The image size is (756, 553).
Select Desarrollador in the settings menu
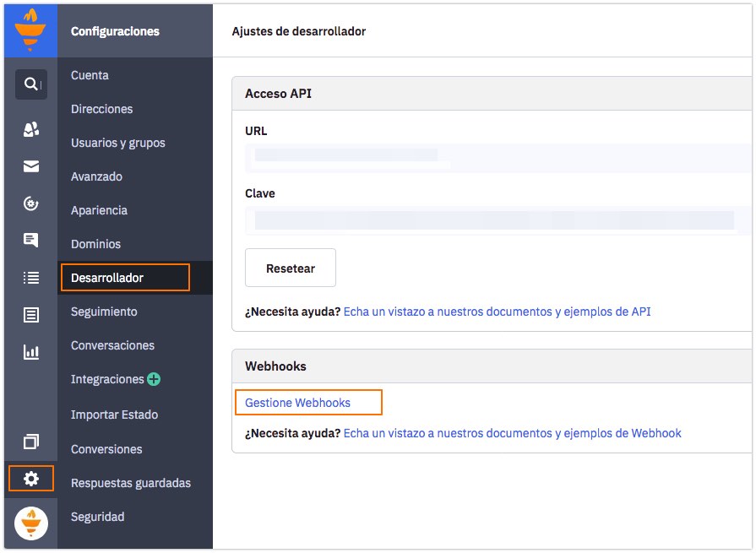click(107, 278)
